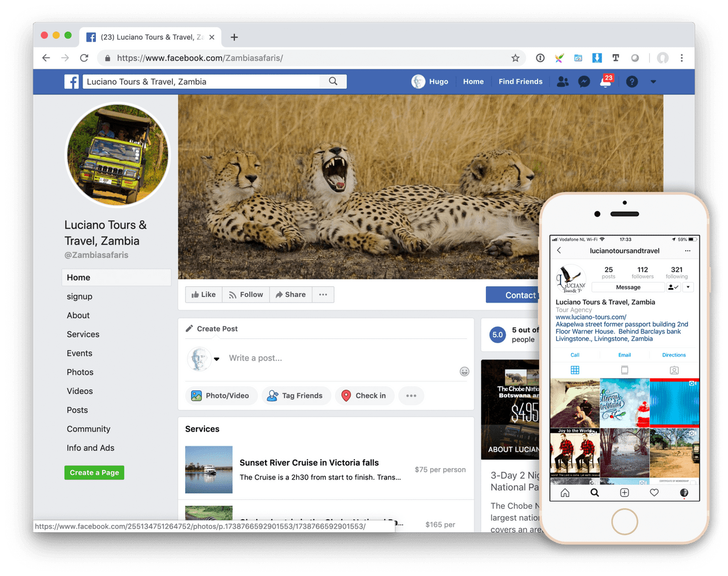Click the URL address bar
Image resolution: width=728 pixels, height=576 pixels.
pyautogui.click(x=312, y=58)
